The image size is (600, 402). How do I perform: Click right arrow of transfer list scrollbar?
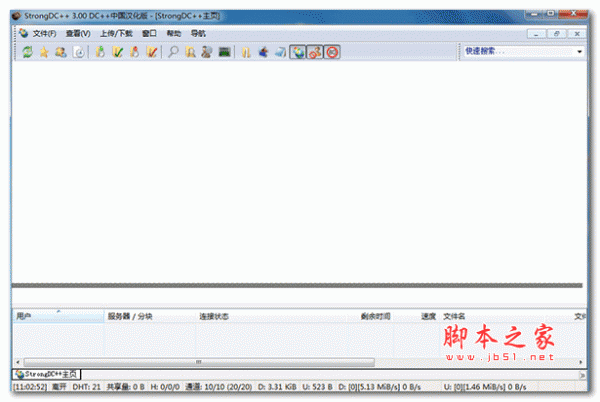coord(580,362)
